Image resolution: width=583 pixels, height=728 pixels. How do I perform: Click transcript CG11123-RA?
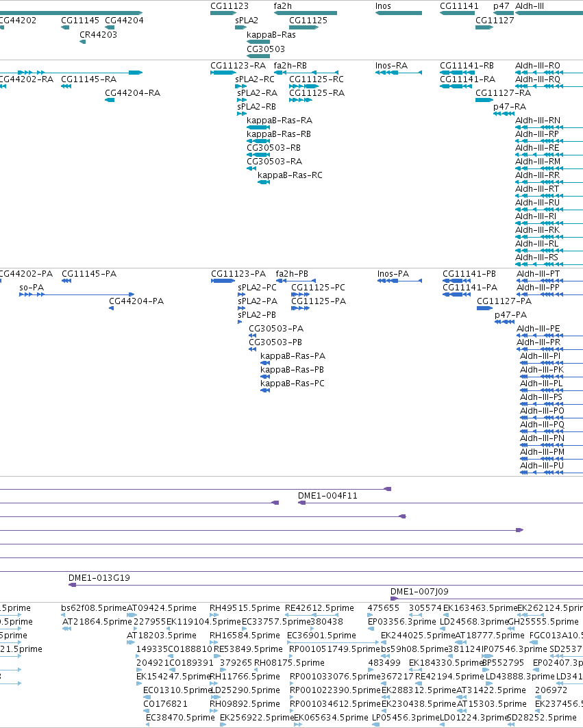click(238, 66)
